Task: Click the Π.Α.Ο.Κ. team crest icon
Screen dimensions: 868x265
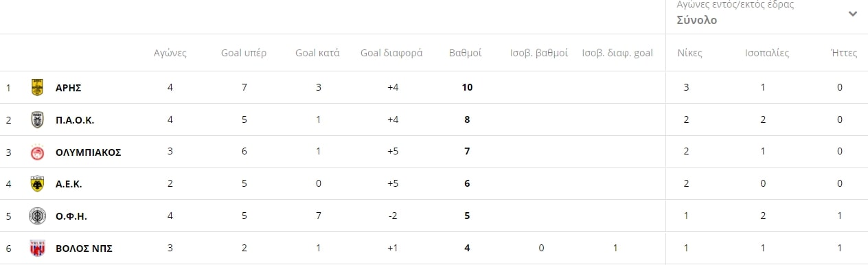Action: 37,119
